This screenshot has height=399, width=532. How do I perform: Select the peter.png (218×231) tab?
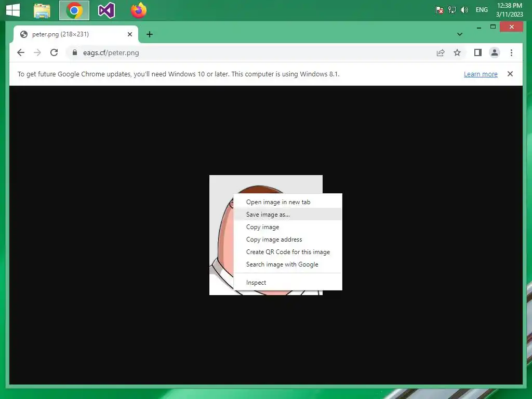pyautogui.click(x=75, y=34)
